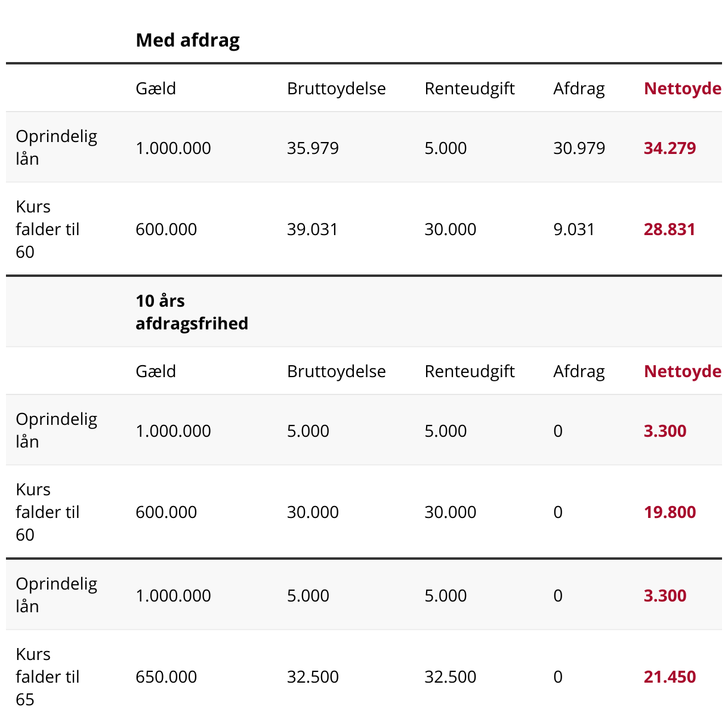728x728 pixels.
Task: Click the red Nettoydelse value 34.279
Action: 670,148
